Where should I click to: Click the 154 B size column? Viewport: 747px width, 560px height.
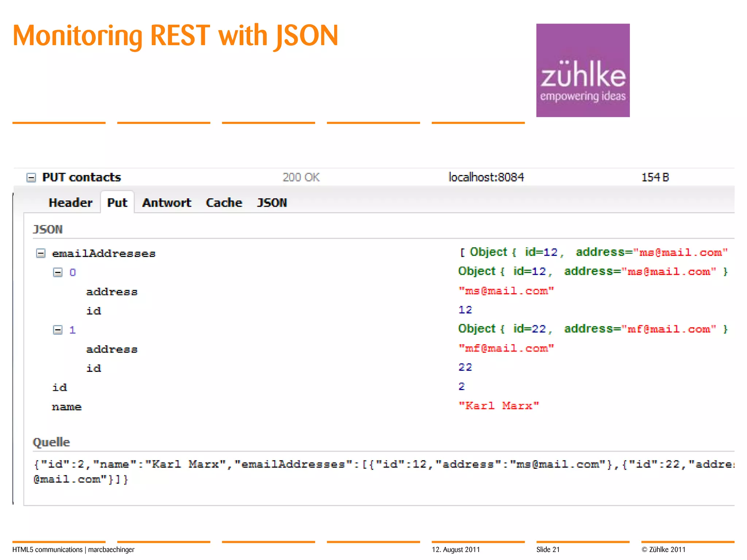655,178
